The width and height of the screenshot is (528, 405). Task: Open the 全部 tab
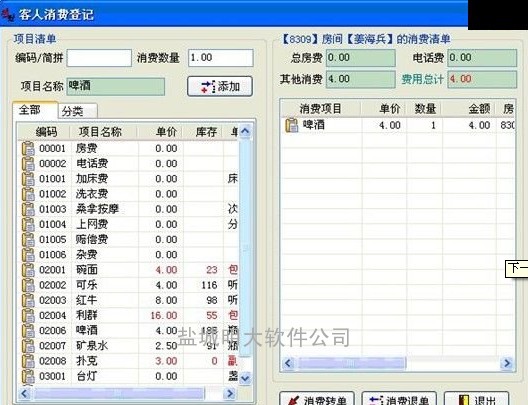tap(35, 110)
